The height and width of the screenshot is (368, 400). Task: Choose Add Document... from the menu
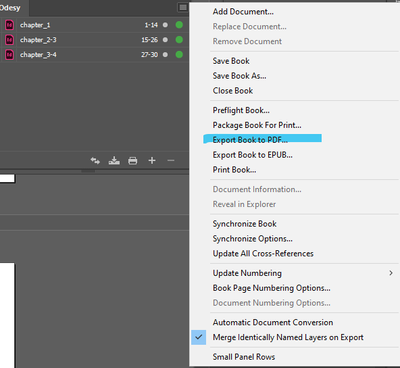tap(243, 12)
